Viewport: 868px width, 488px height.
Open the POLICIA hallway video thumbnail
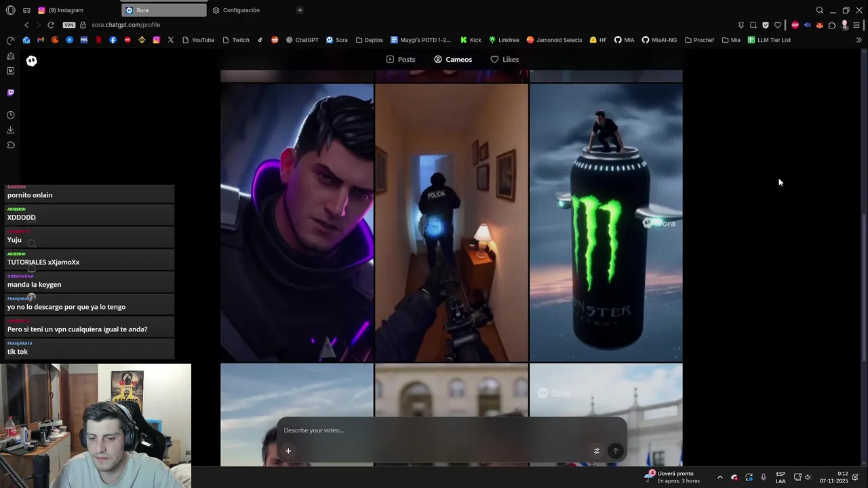pyautogui.click(x=452, y=223)
